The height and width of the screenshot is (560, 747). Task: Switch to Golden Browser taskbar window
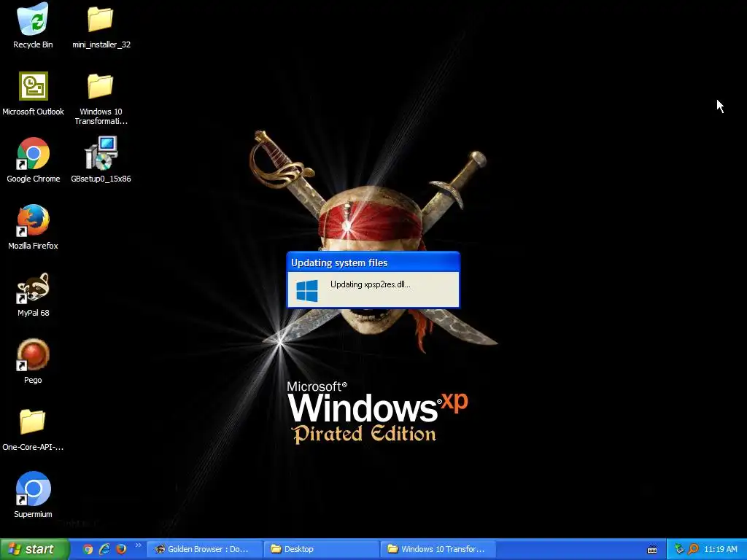[x=204, y=549]
